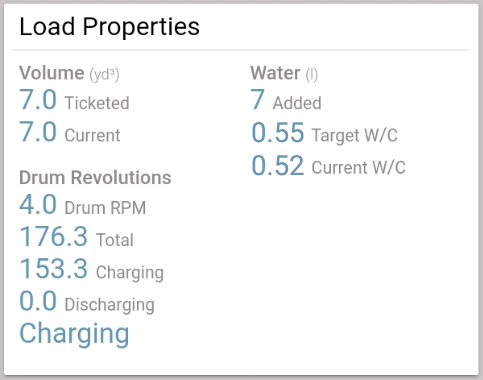Select the 0.0 Discharging value
Screen dimensions: 483x380
point(38,301)
